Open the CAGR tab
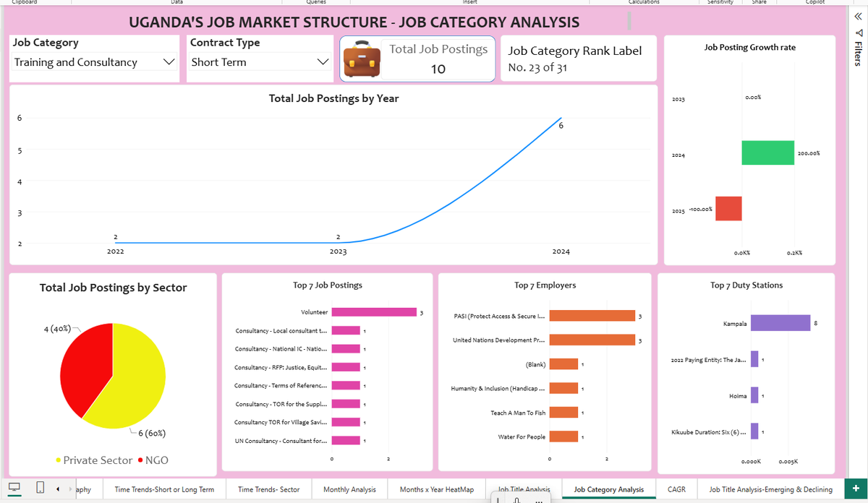Viewport: 868px width, 503px height. [x=677, y=489]
